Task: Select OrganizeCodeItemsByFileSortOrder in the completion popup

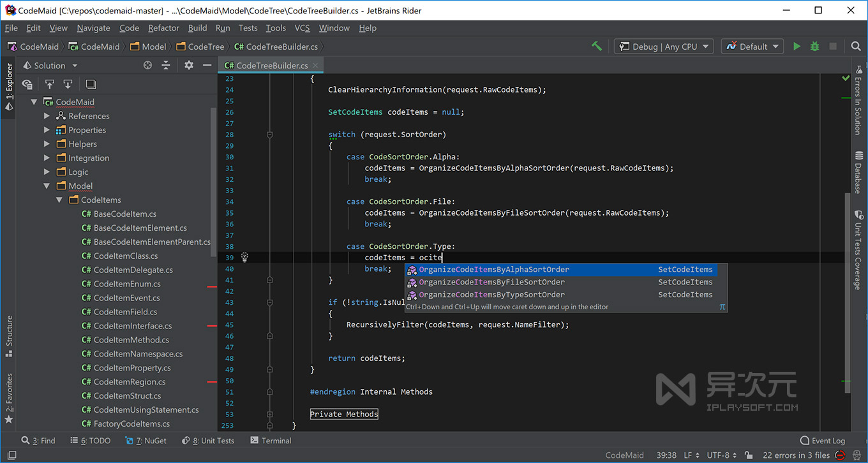Action: tap(485, 282)
